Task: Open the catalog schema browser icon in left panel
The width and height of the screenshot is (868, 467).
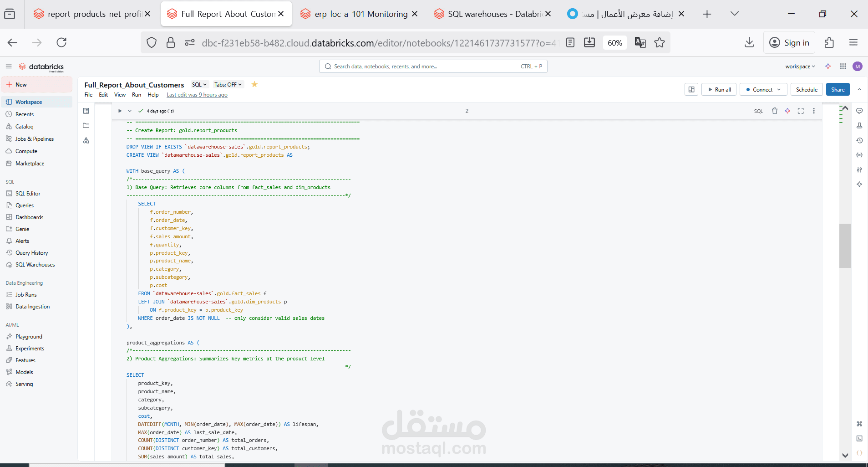Action: tap(86, 140)
